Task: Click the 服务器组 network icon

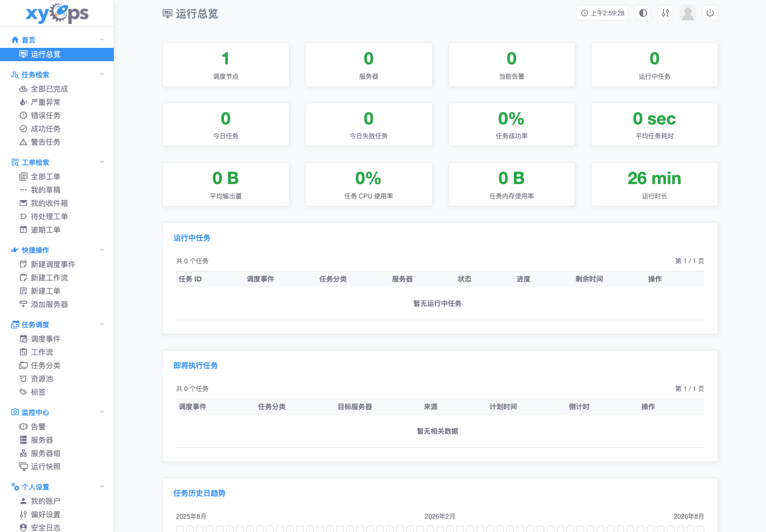Action: 23,453
